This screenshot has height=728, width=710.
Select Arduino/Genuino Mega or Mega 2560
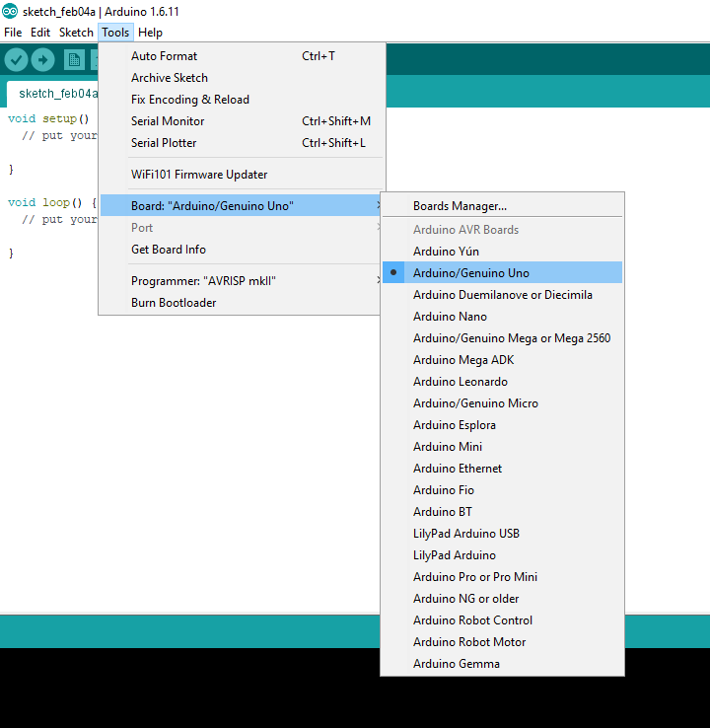click(502, 338)
